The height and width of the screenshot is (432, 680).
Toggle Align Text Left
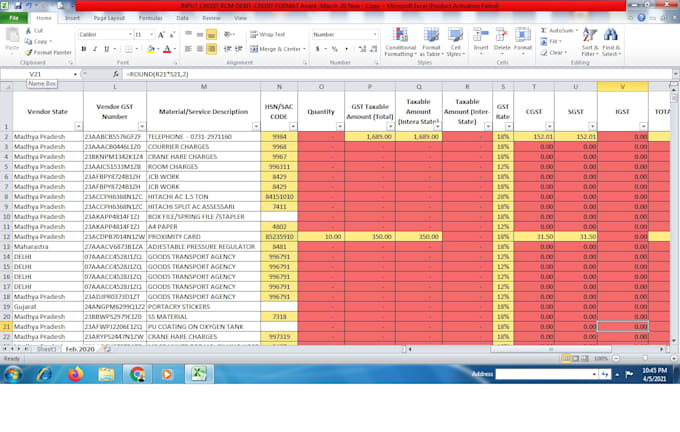pyautogui.click(x=188, y=49)
